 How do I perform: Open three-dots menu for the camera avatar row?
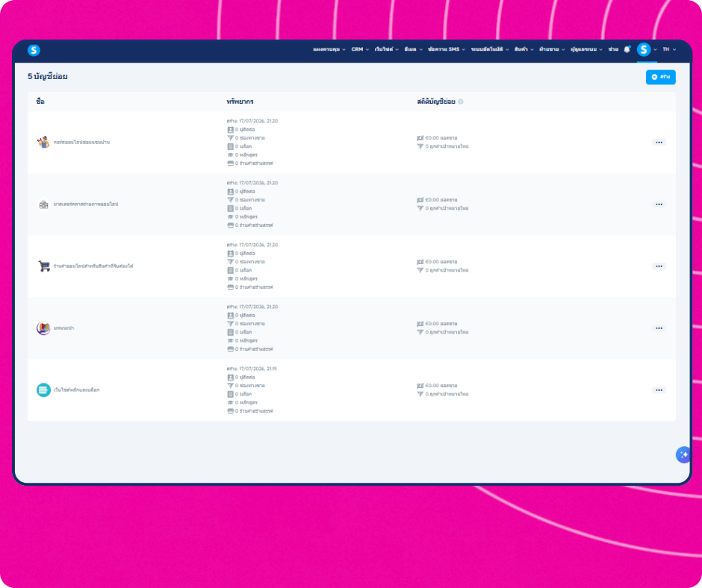point(659,204)
